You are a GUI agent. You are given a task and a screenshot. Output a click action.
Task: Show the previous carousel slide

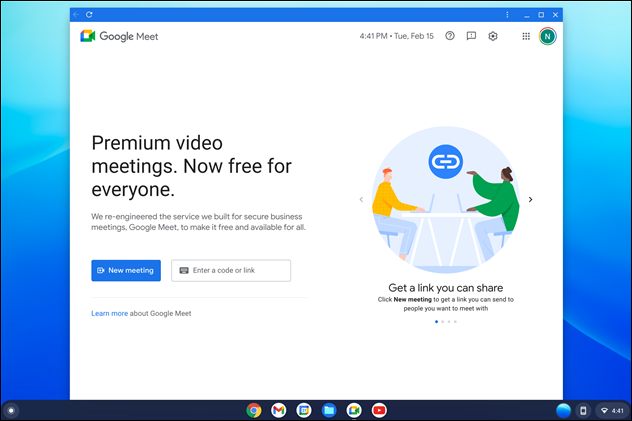click(361, 199)
